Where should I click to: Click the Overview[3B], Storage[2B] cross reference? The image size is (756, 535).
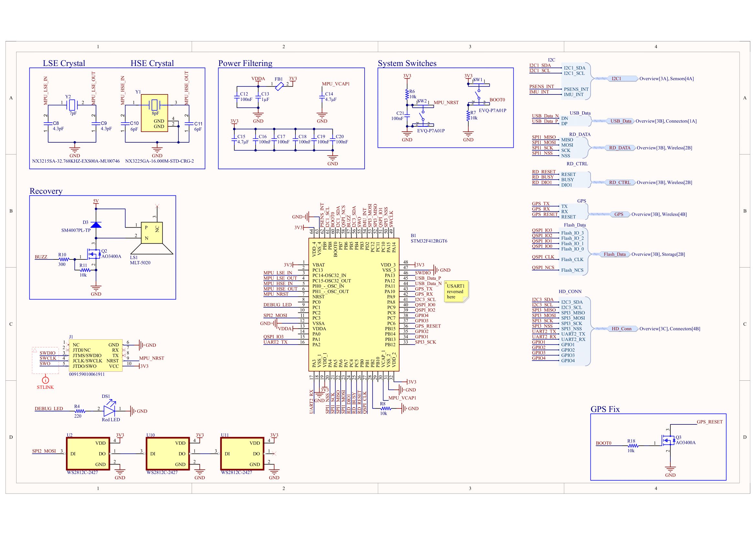coord(658,254)
